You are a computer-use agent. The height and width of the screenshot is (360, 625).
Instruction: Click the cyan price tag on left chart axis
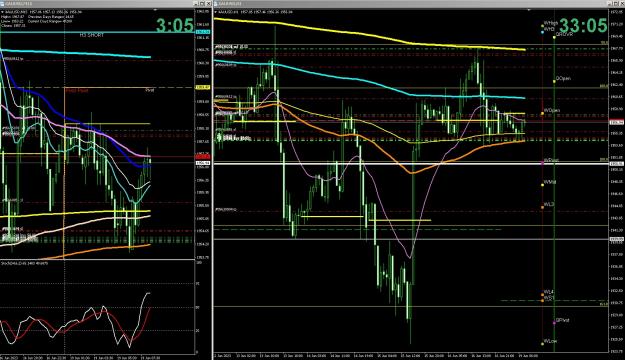click(203, 31)
